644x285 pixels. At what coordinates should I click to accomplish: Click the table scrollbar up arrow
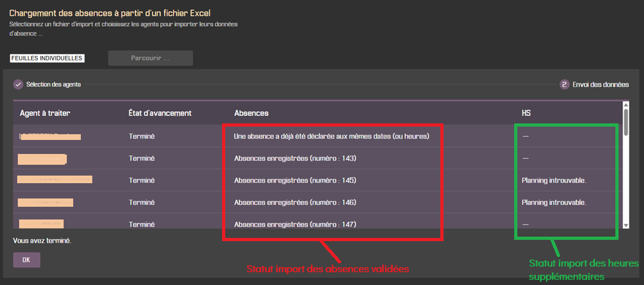point(626,104)
